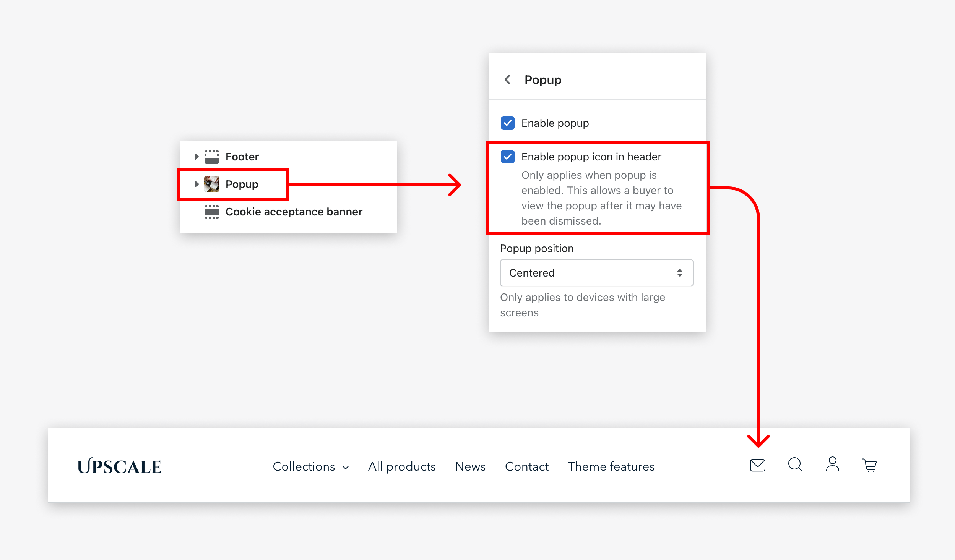The image size is (955, 560).
Task: Open the Collections menu item
Action: coord(304,466)
